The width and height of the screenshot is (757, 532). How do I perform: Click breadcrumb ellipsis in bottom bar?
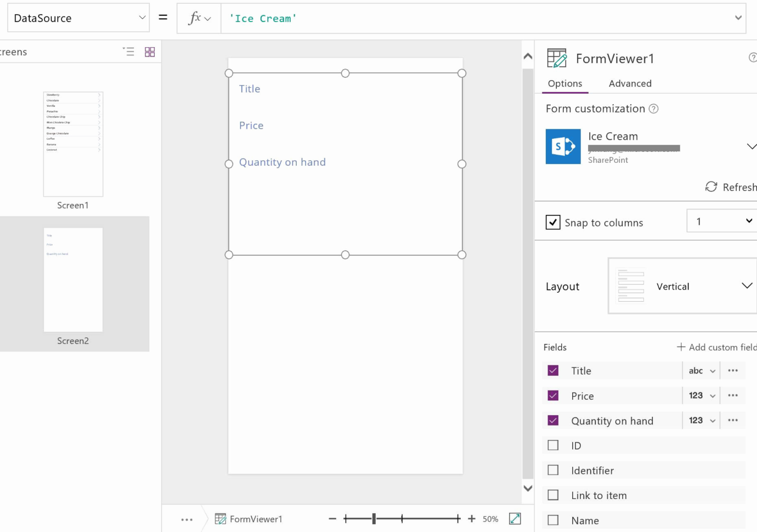pos(187,519)
